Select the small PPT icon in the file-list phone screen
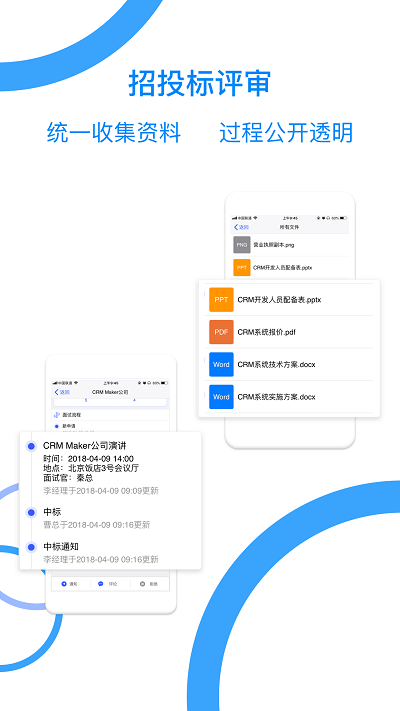 [242, 268]
